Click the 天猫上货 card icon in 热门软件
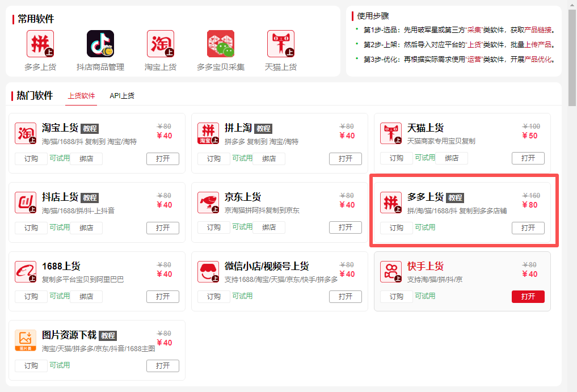 click(x=391, y=133)
